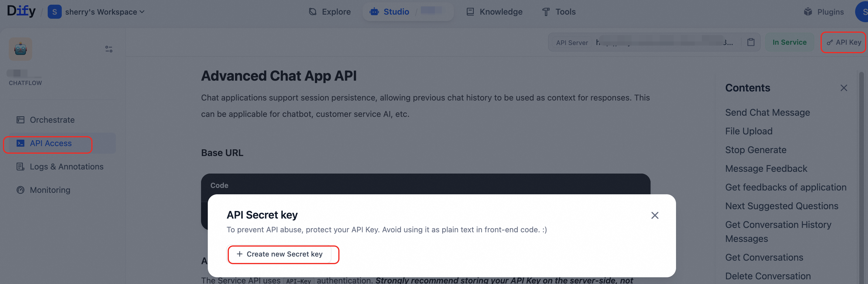Click the chatflow robot app icon

20,49
